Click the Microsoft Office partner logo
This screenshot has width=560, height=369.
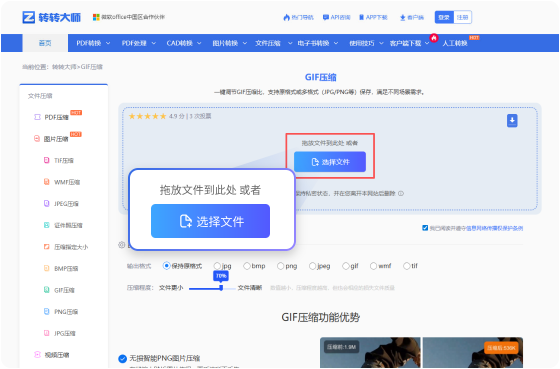[96, 17]
